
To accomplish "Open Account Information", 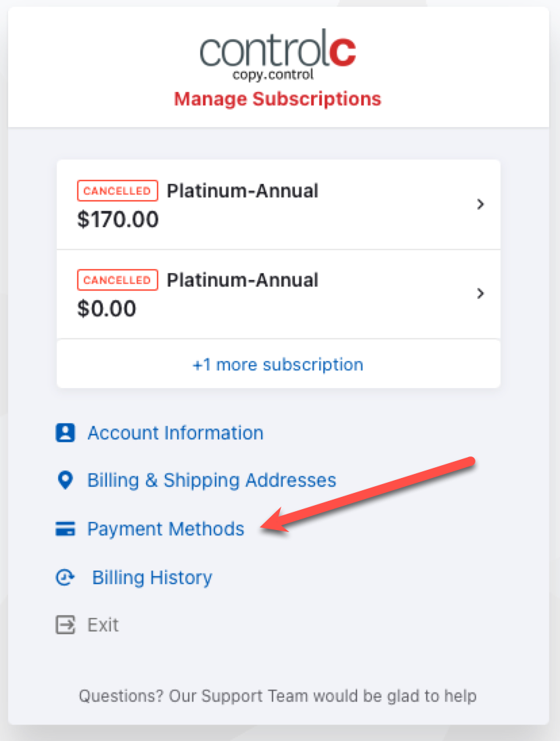I will pyautogui.click(x=175, y=433).
